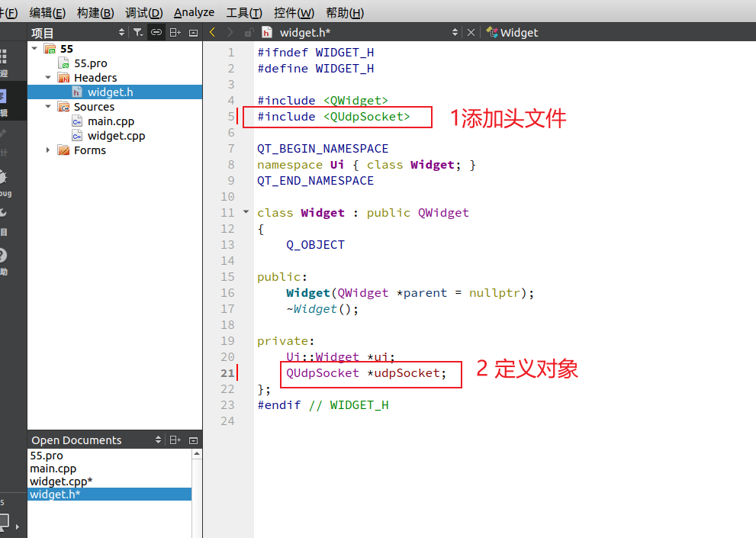Select main.cpp in the project tree
Image resolution: width=756 pixels, height=538 pixels.
pos(111,121)
